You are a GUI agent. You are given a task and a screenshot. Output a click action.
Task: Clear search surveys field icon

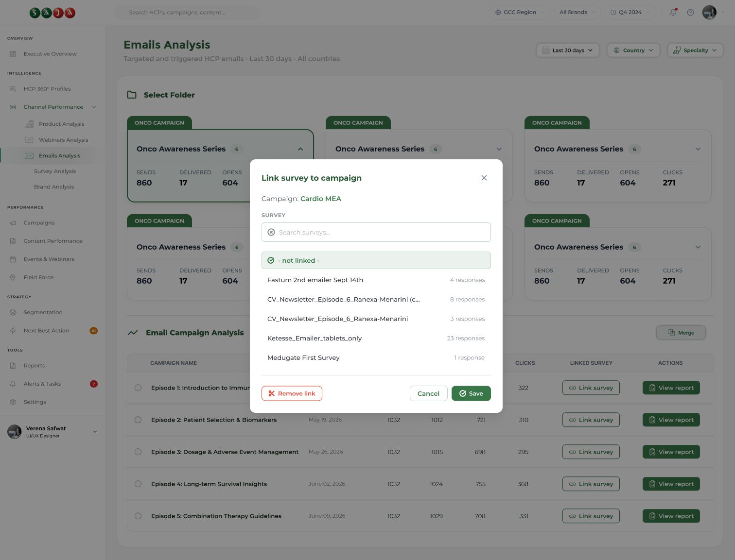click(x=271, y=232)
